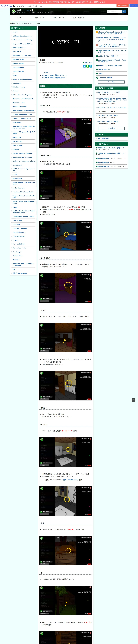Open チャプター5：もう一度、銃弾で recent article
This screenshot has width=138, height=644.
[x=108, y=115]
